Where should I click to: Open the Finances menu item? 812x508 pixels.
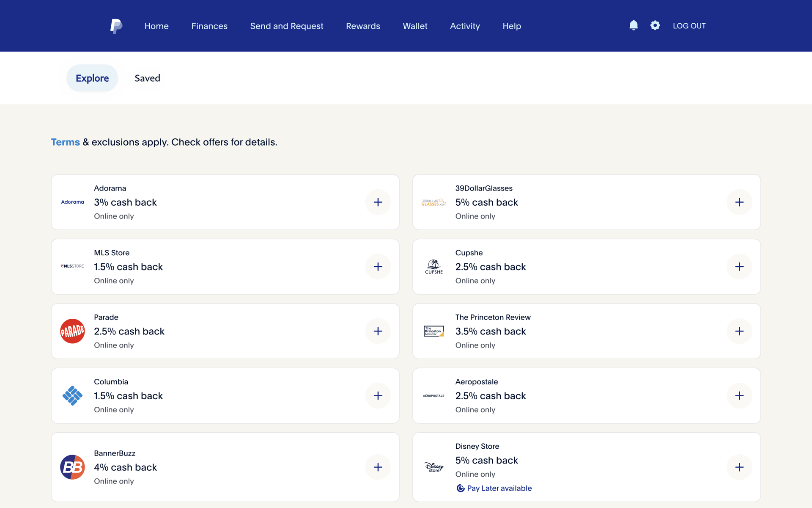point(209,26)
